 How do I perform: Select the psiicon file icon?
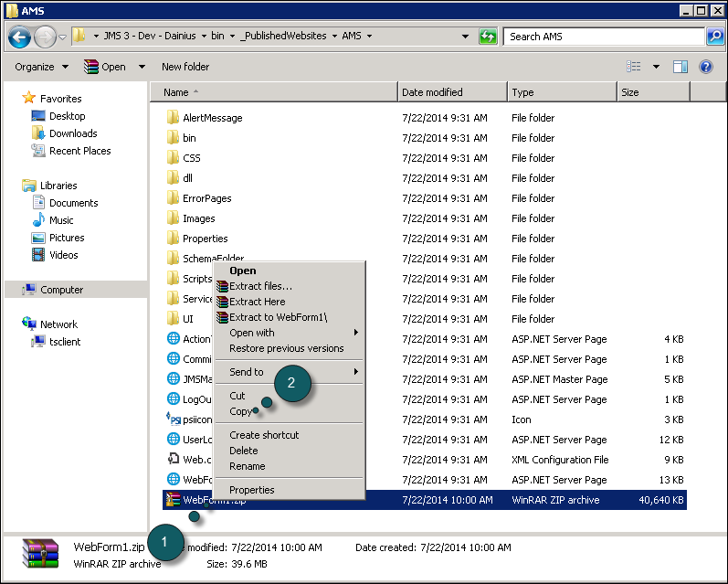click(174, 419)
